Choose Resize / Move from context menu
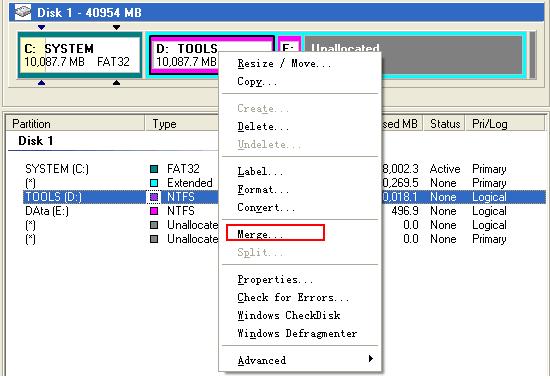The height and width of the screenshot is (379, 550). pos(284,64)
